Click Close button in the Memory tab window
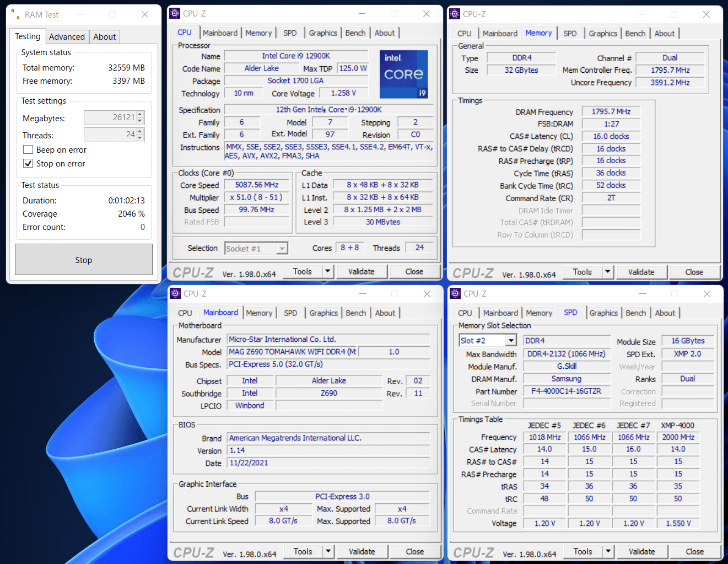The image size is (728, 564). tap(694, 272)
